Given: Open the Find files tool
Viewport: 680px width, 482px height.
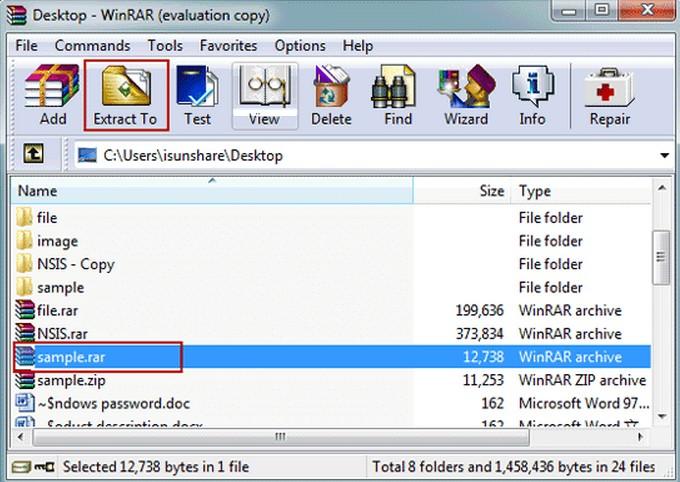Looking at the screenshot, I should pyautogui.click(x=398, y=96).
